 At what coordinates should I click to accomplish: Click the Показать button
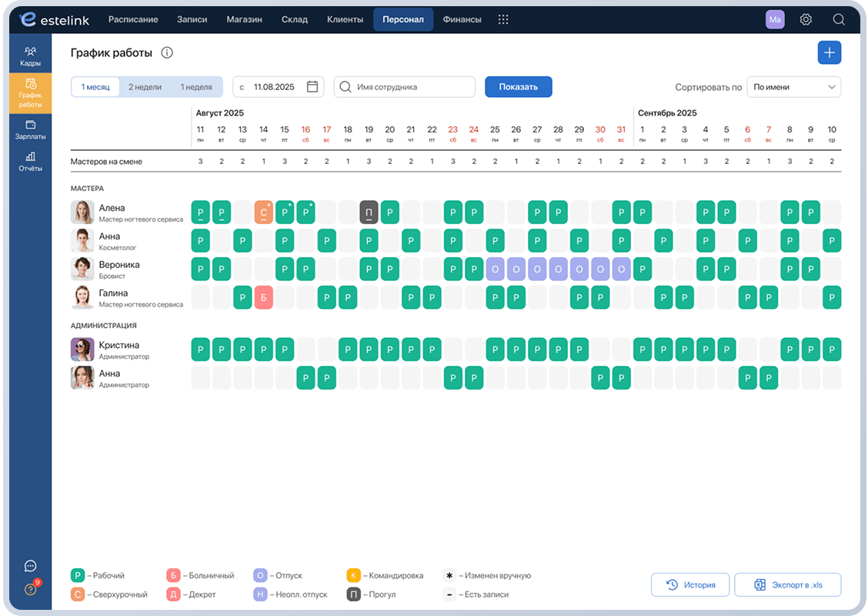(518, 87)
